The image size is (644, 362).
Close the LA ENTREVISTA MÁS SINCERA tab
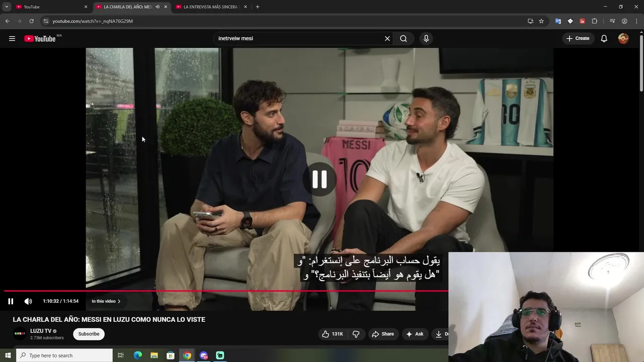pyautogui.click(x=246, y=7)
